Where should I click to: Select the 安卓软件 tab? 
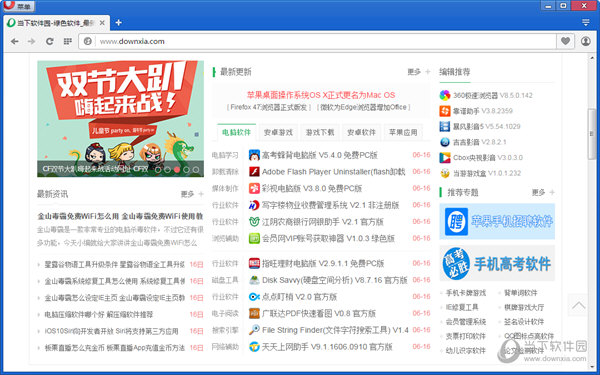pos(362,132)
